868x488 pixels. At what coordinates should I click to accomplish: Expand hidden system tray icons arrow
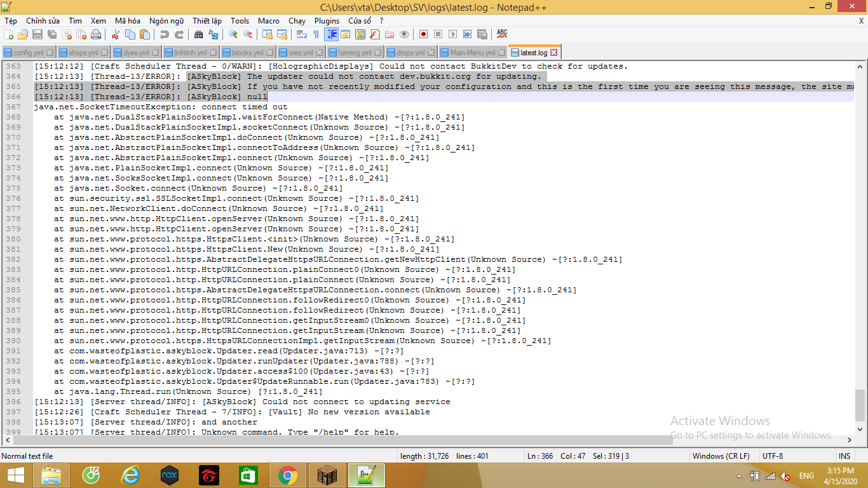740,476
